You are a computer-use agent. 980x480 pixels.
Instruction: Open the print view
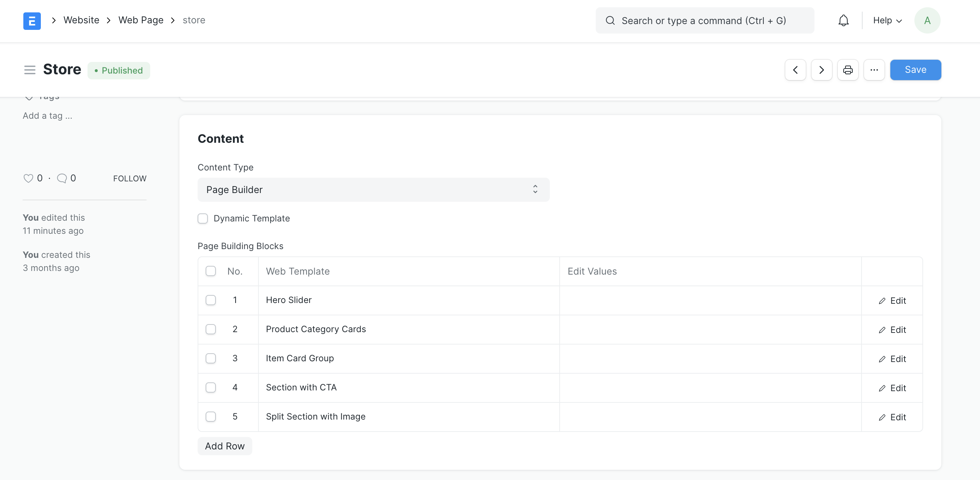[848, 70]
